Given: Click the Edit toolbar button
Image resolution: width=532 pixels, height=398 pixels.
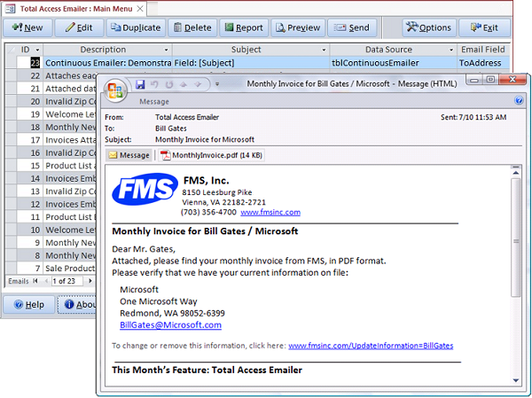Looking at the screenshot, I should coord(79,27).
